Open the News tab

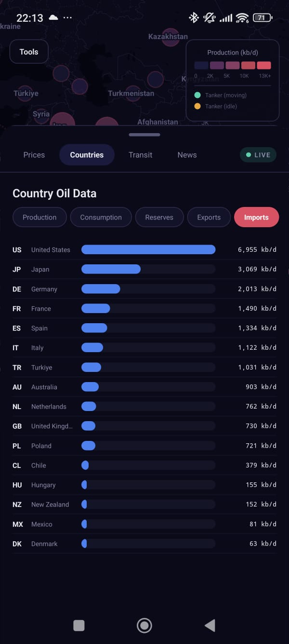(187, 154)
